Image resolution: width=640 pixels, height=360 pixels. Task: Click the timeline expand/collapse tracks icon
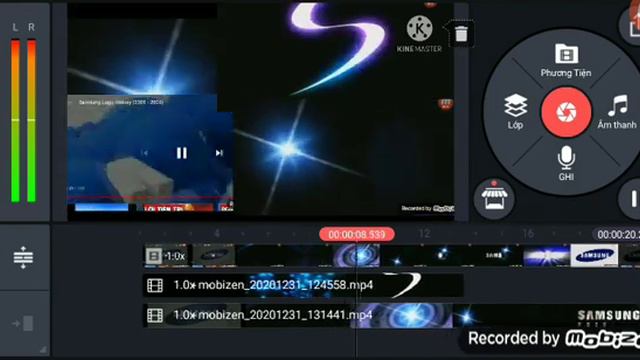pyautogui.click(x=23, y=257)
